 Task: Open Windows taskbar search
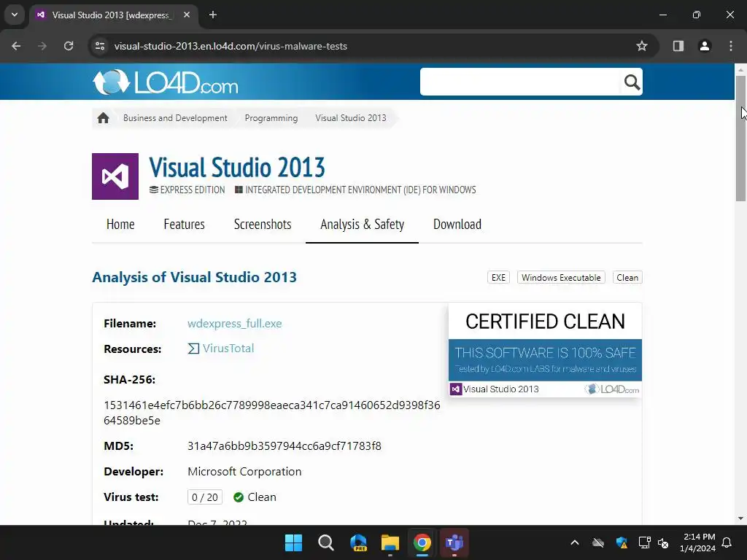[326, 542]
